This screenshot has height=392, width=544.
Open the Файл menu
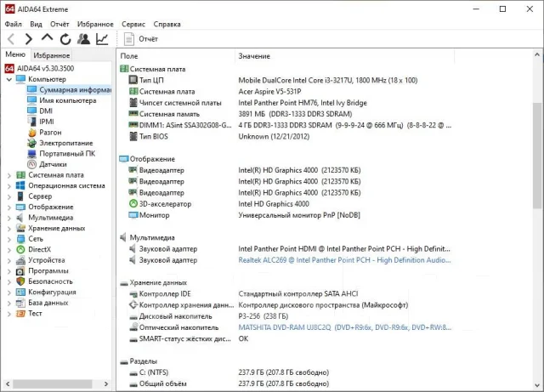click(x=14, y=24)
